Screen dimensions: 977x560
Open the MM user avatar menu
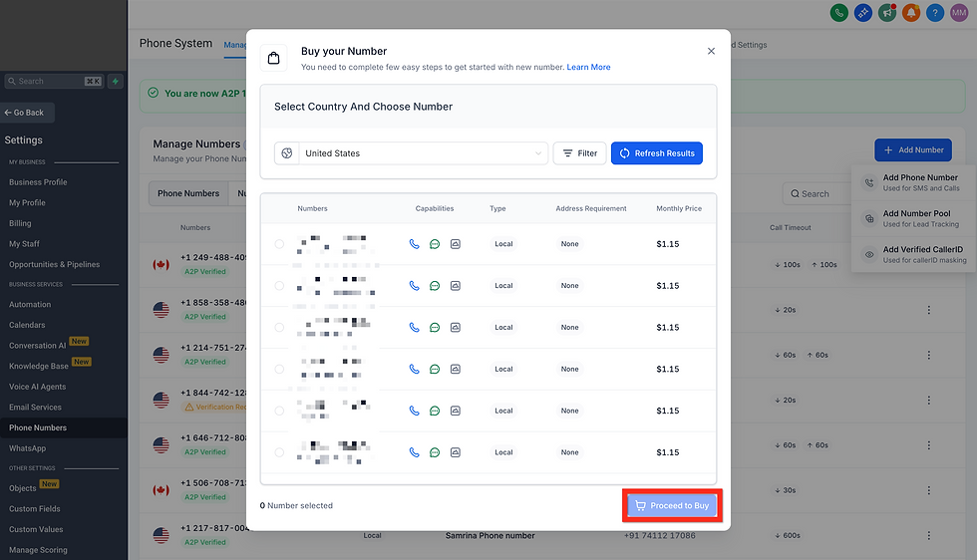coord(959,13)
